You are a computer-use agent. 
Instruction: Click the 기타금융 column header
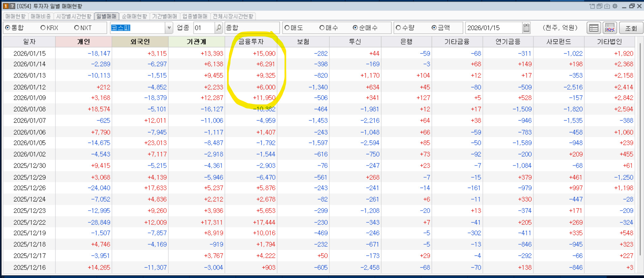coord(457,41)
